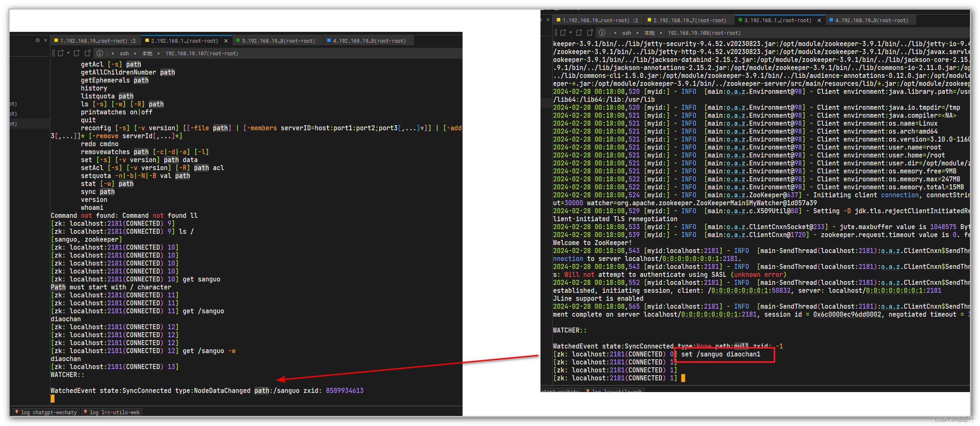The image size is (980, 426).
Task: Close tab 3.192.168.1 in right window
Action: [820, 20]
